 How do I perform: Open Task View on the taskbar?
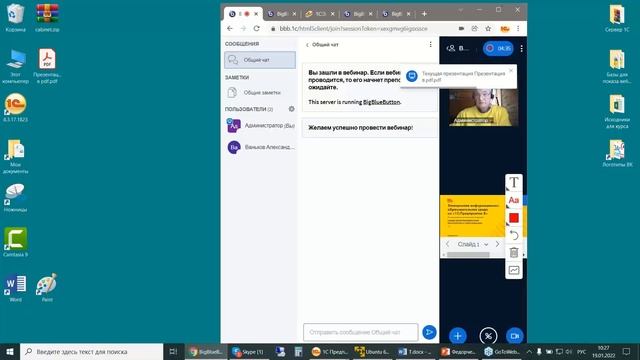pyautogui.click(x=173, y=351)
